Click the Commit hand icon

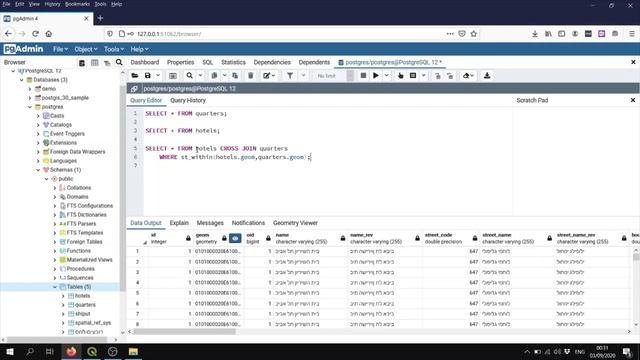pos(400,76)
